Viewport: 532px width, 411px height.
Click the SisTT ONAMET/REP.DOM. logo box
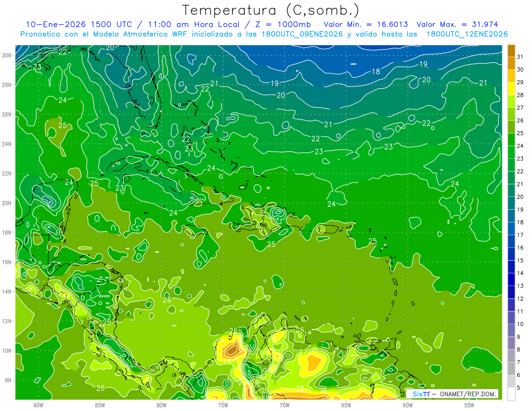452,394
